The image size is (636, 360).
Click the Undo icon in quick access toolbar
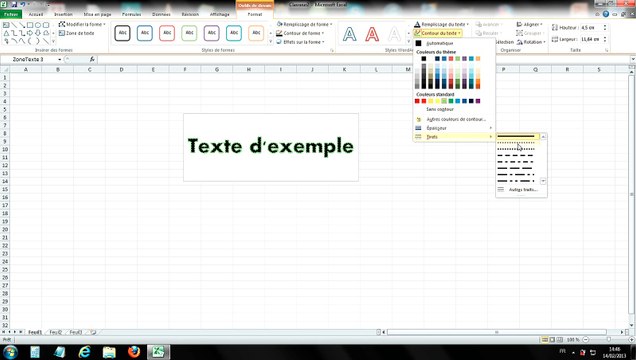(23, 4)
